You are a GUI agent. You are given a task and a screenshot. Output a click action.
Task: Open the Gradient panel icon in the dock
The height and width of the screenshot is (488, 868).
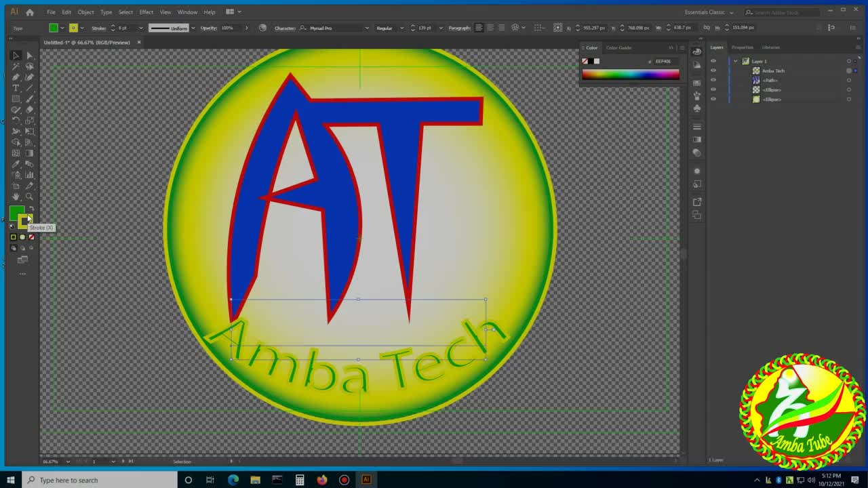click(x=697, y=140)
